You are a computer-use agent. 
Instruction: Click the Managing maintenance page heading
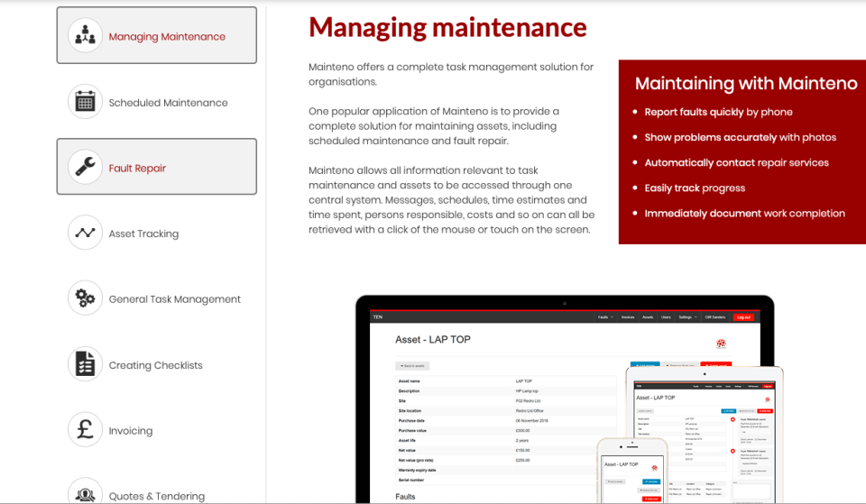pos(448,28)
